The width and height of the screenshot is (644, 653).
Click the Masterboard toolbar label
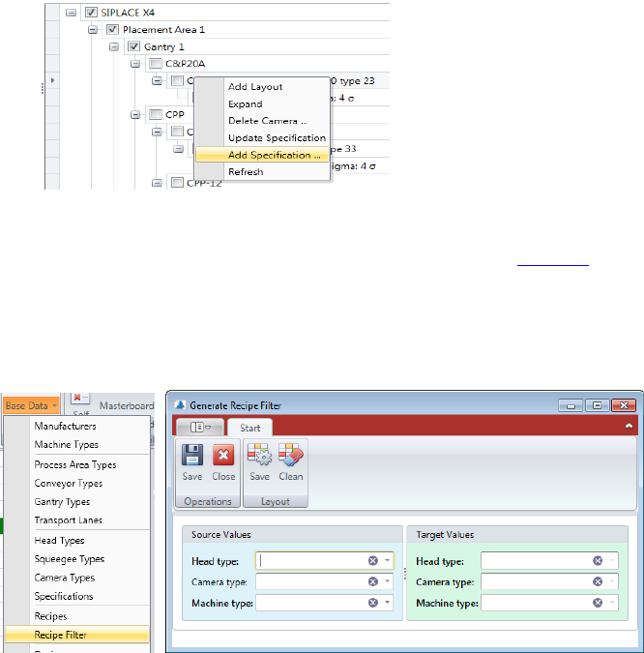pos(127,405)
